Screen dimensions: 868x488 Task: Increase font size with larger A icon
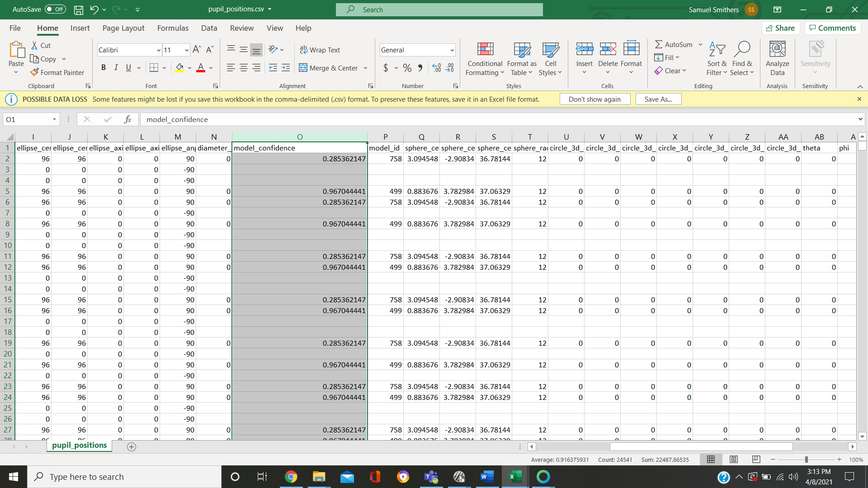pyautogui.click(x=197, y=50)
